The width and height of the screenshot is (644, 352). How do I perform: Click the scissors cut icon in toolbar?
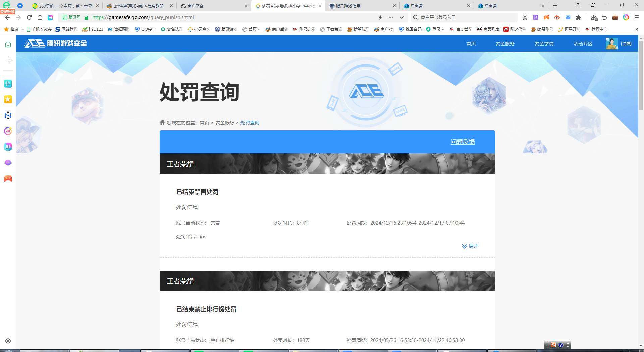525,17
